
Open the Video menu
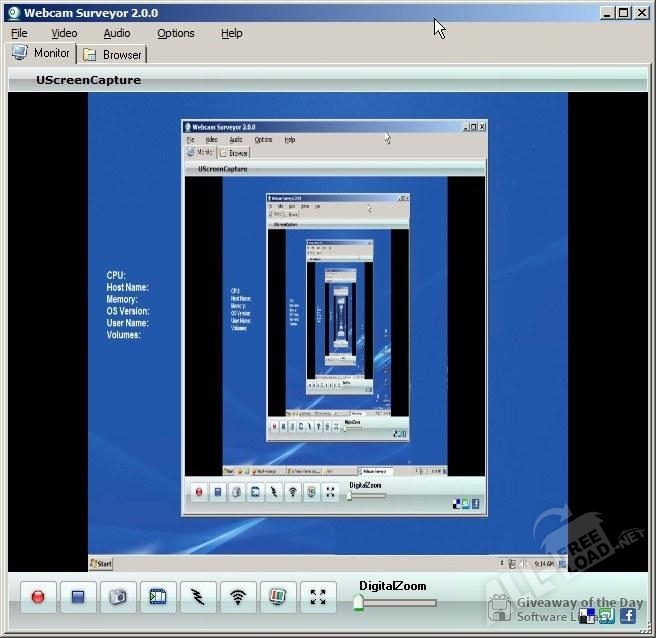click(64, 33)
